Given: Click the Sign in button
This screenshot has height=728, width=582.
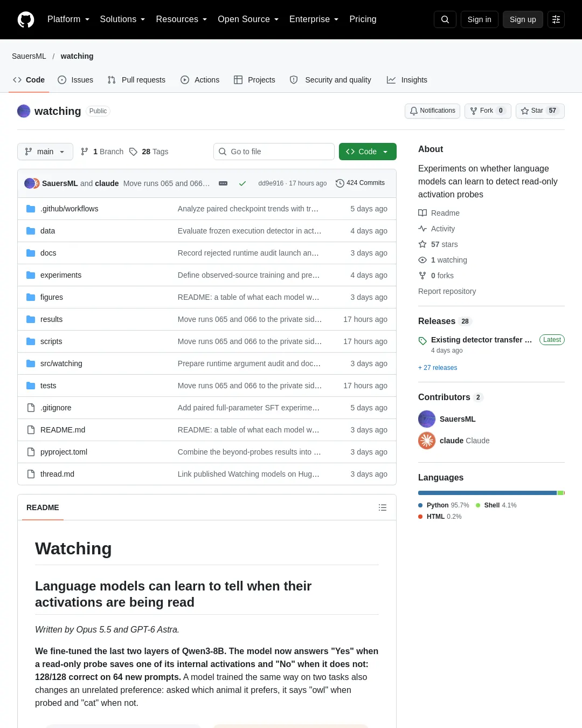Looking at the screenshot, I should (x=480, y=19).
